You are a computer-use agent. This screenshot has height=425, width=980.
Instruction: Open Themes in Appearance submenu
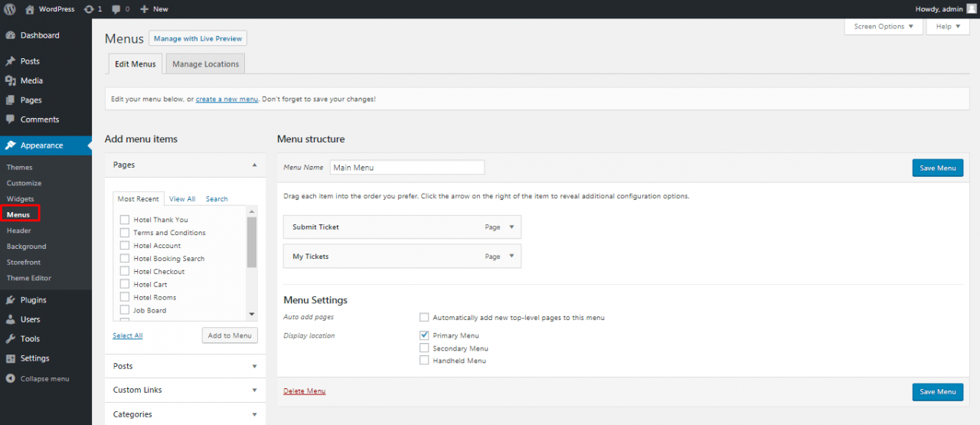pyautogui.click(x=20, y=167)
